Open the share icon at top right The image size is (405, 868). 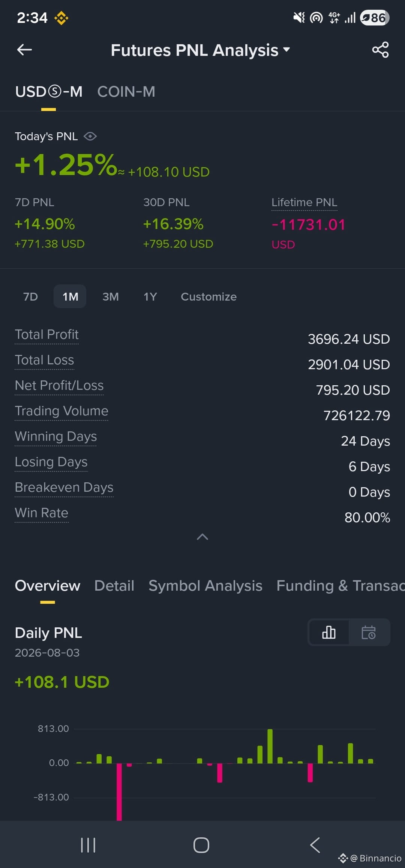coord(380,50)
